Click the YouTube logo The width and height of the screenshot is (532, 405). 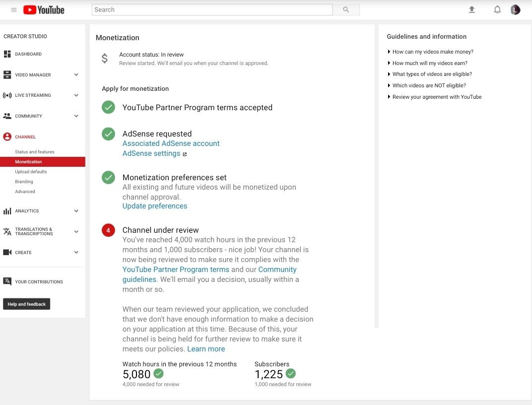pyautogui.click(x=44, y=10)
